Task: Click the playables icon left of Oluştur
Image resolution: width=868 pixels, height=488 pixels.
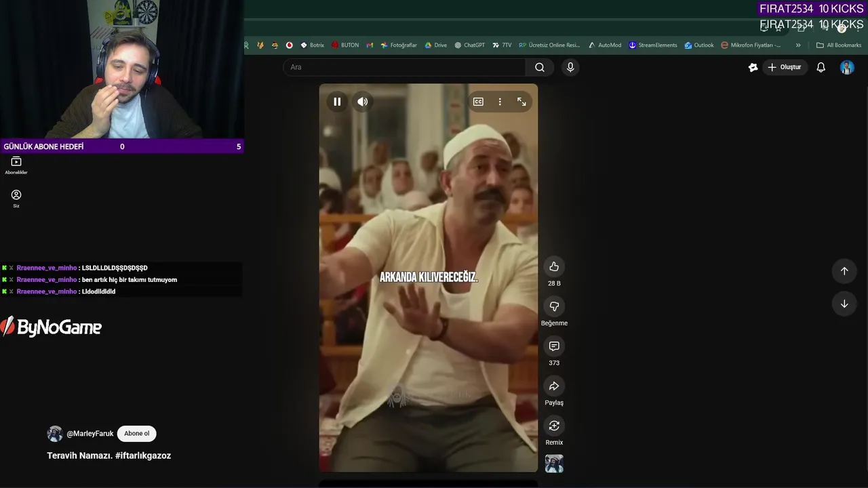Action: coord(753,67)
